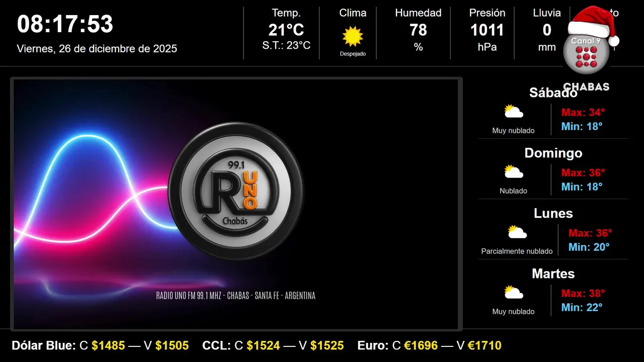
Task: Click Martes' Min: 22° value
Action: click(x=582, y=307)
